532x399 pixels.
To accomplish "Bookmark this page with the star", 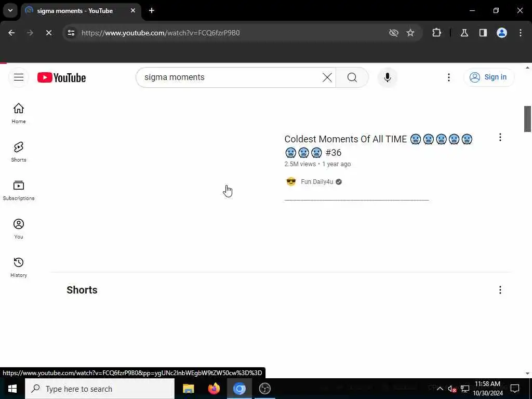I will tap(410, 33).
